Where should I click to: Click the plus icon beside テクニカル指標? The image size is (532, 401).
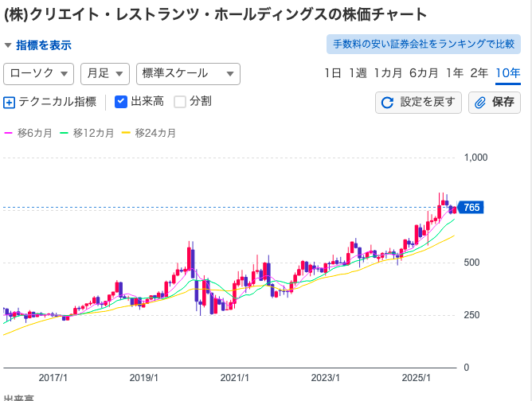pyautogui.click(x=10, y=102)
